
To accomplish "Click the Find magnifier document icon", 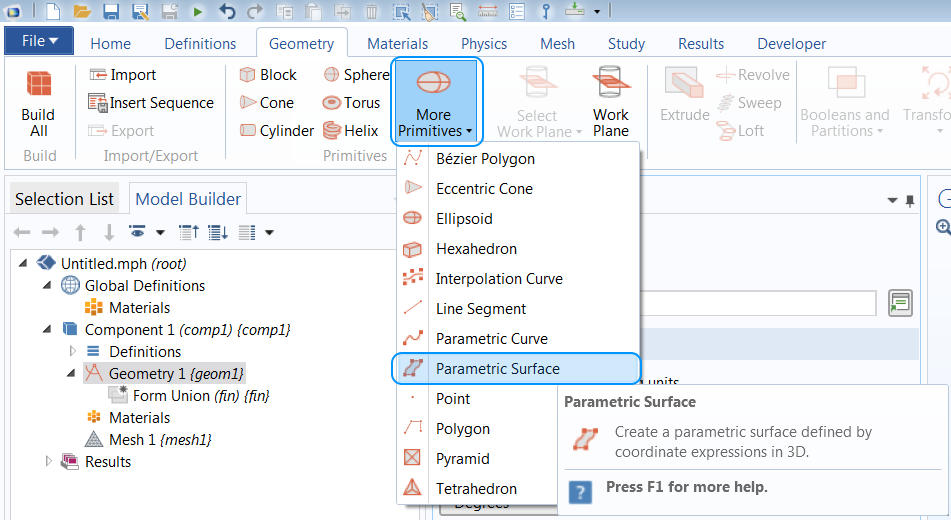I will click(x=458, y=11).
